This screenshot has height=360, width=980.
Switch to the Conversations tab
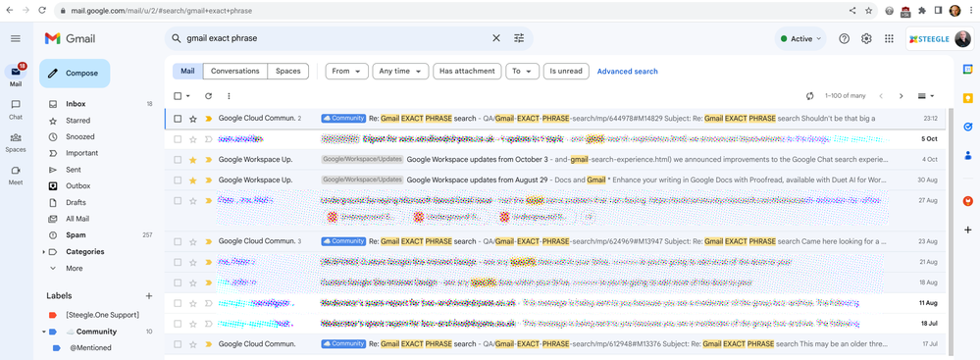[x=235, y=72]
